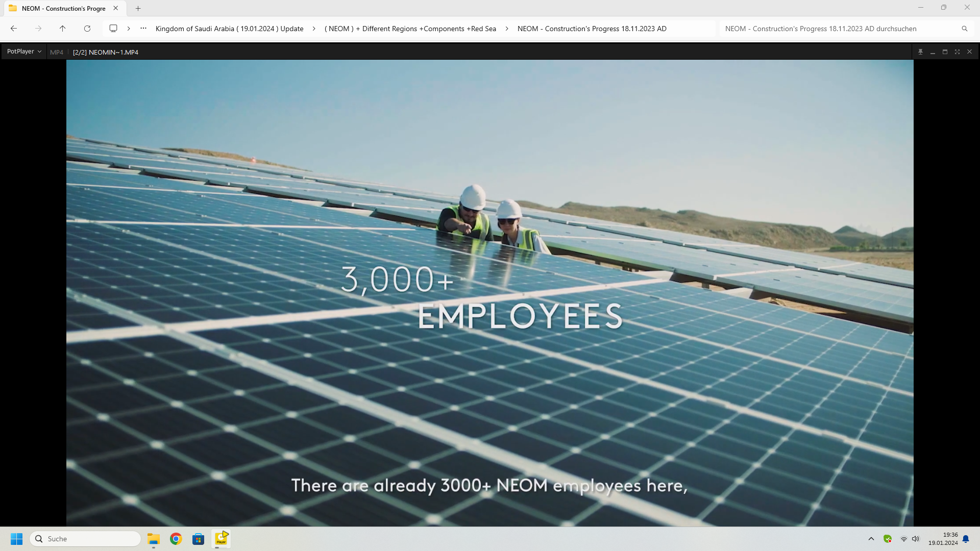Expand chevron after the PC icon
This screenshot has width=980, height=551.
pyautogui.click(x=129, y=29)
